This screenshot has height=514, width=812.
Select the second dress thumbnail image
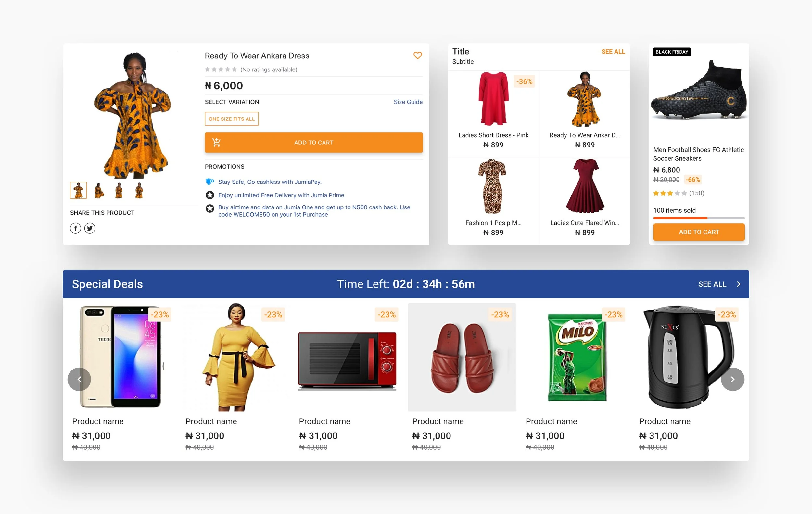pos(99,190)
